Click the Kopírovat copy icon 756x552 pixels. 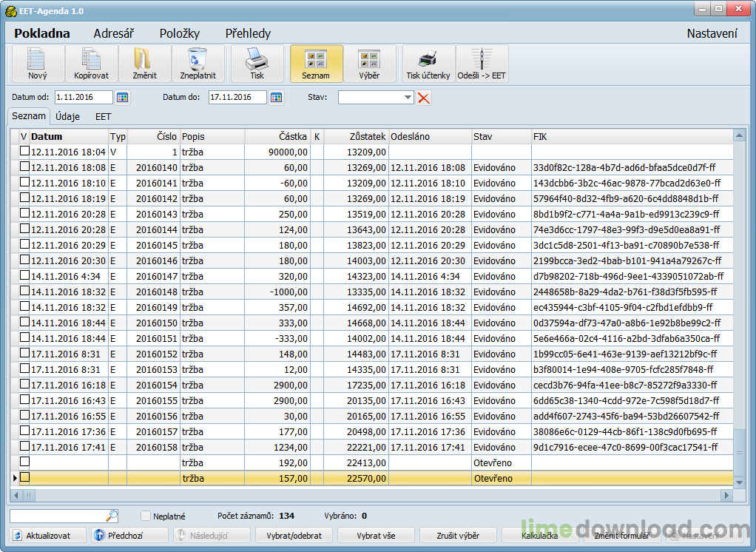click(92, 59)
